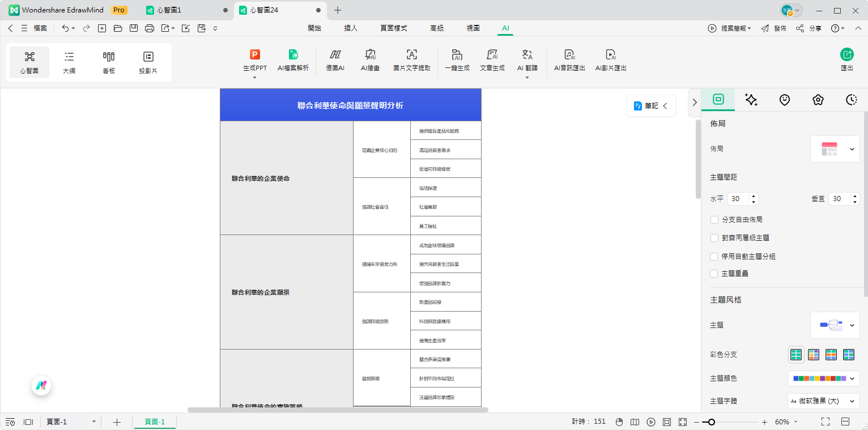Click the 一鍵生成 AI tool
The image size is (868, 430).
457,61
